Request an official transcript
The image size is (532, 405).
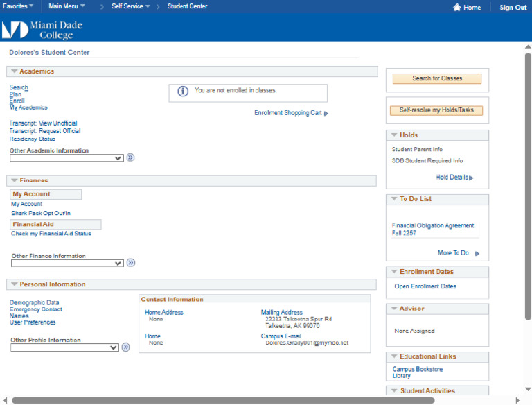[x=45, y=131]
